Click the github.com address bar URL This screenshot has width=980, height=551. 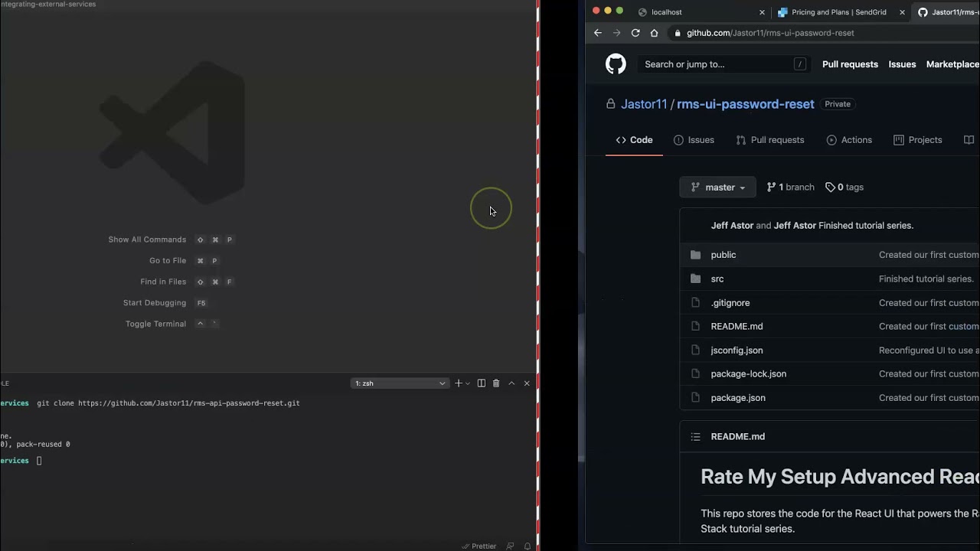click(x=770, y=33)
